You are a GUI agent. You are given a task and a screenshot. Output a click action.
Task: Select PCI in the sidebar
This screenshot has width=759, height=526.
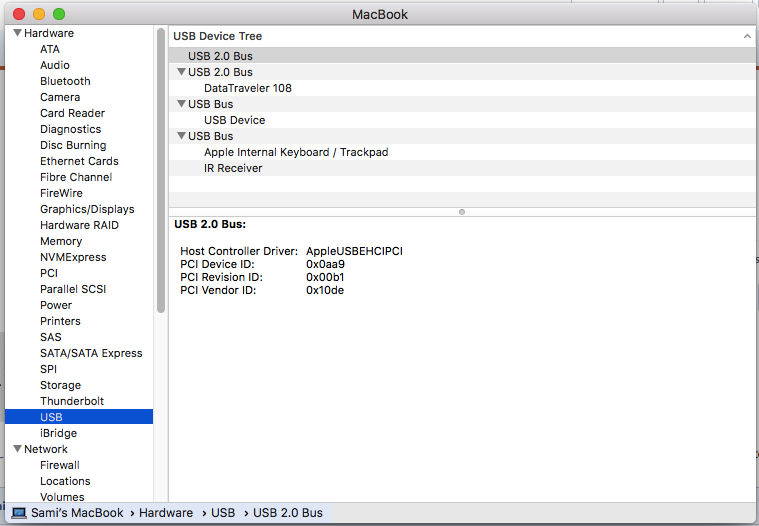(49, 273)
